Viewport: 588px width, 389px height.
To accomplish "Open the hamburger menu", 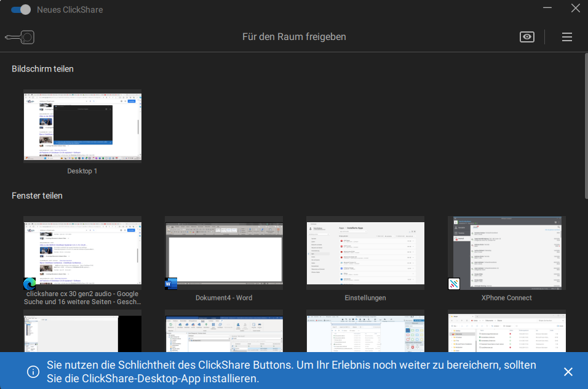I will pos(566,37).
